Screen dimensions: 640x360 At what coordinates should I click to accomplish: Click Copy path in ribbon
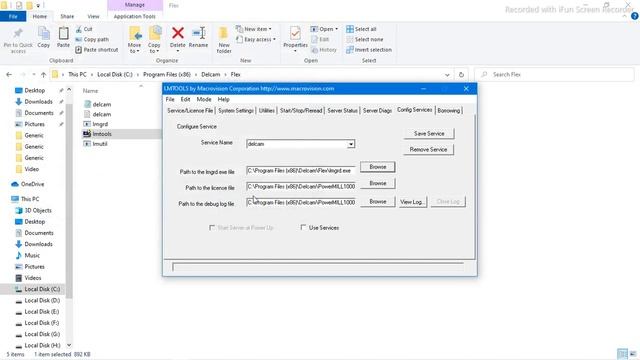pyautogui.click(x=92, y=39)
